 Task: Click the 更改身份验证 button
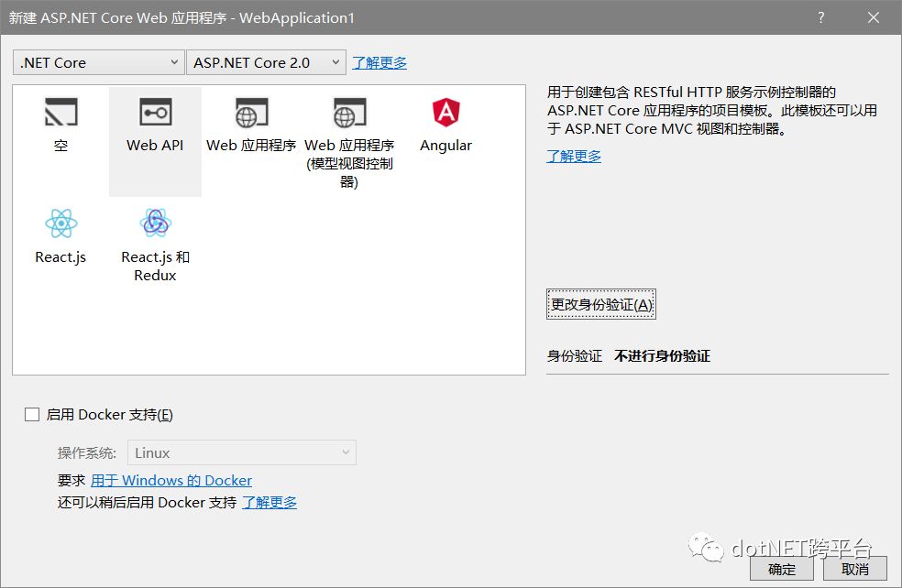[601, 304]
